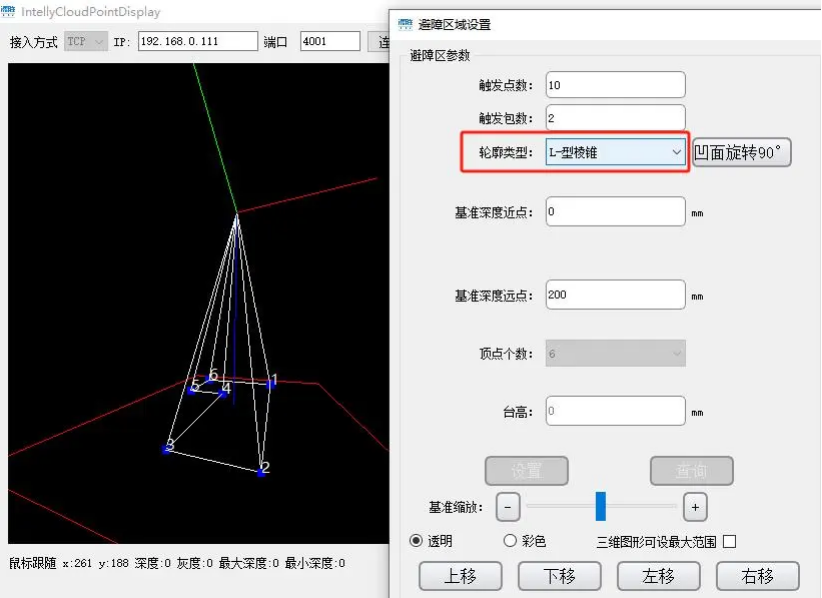The image size is (822, 598).
Task: Open the 接入方式 TCP dropdown
Action: (86, 41)
